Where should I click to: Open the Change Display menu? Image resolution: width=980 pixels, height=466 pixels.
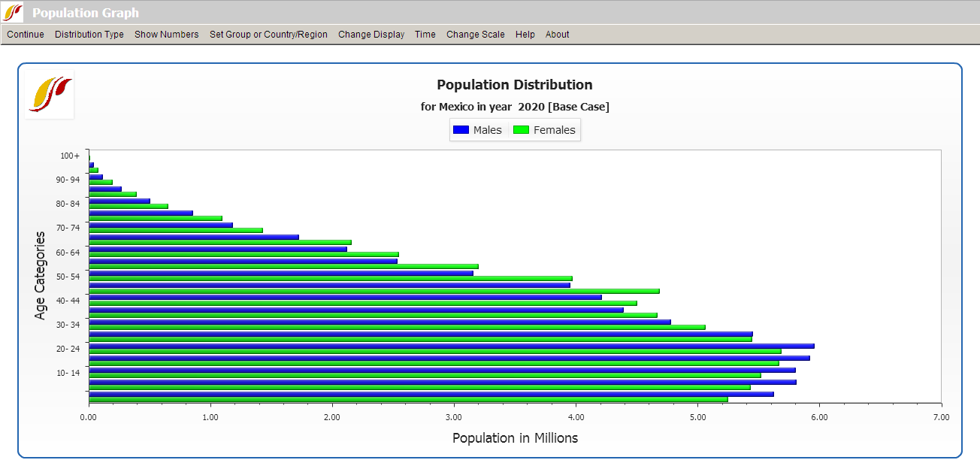[371, 35]
